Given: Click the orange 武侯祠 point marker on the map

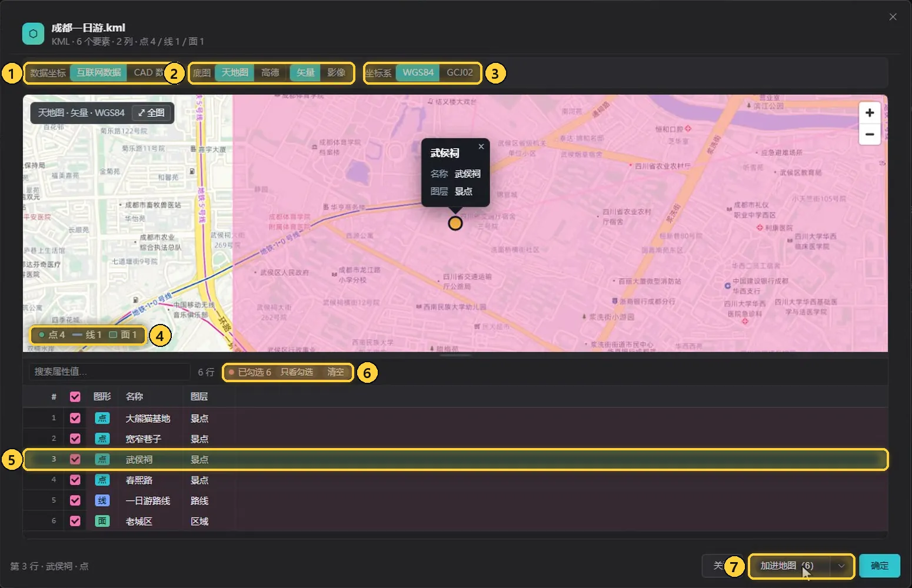Looking at the screenshot, I should click(x=455, y=223).
